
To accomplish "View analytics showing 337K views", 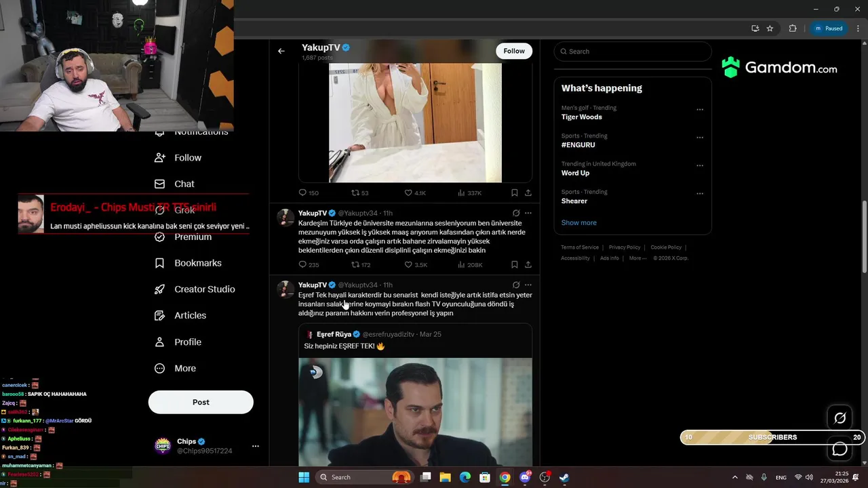I will tap(469, 192).
